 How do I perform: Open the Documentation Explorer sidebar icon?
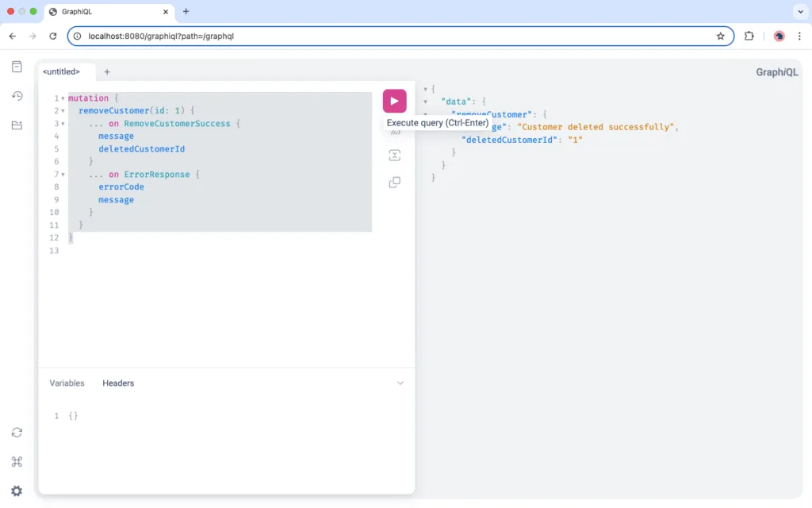(17, 67)
